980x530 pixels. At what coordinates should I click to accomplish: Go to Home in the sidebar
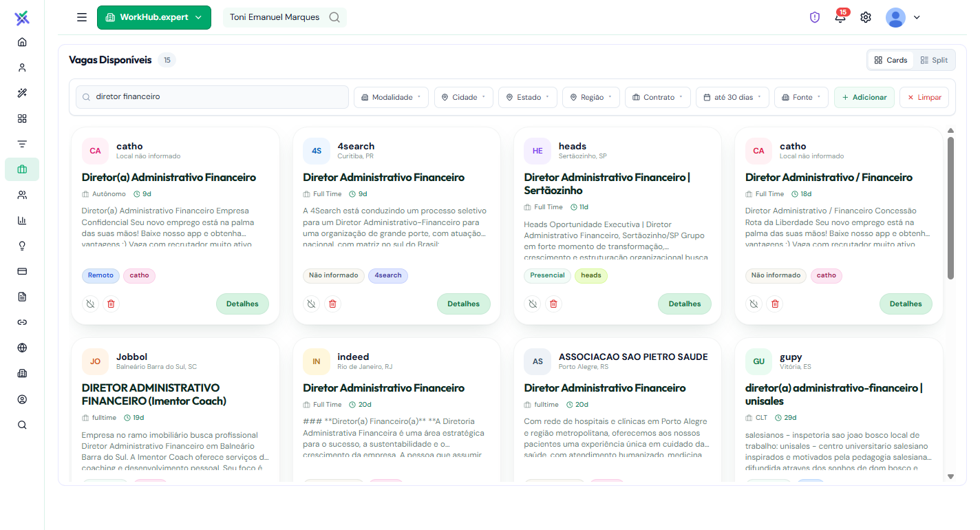click(x=22, y=42)
